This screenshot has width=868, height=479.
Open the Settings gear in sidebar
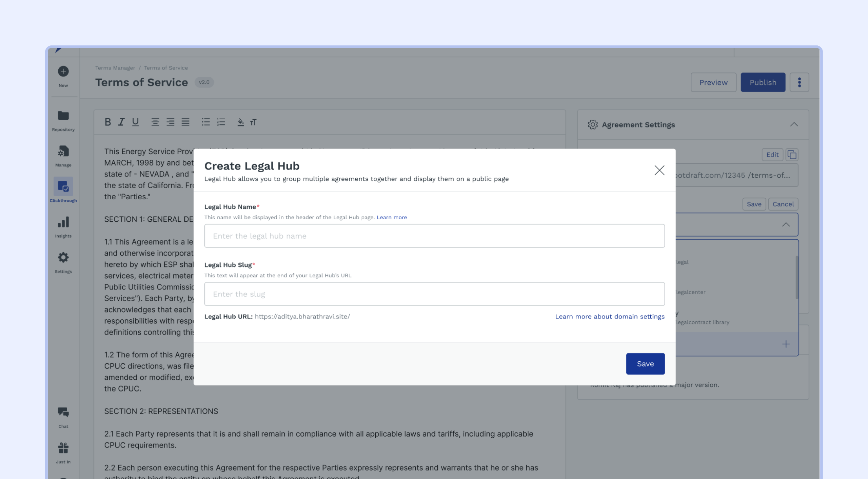(63, 258)
